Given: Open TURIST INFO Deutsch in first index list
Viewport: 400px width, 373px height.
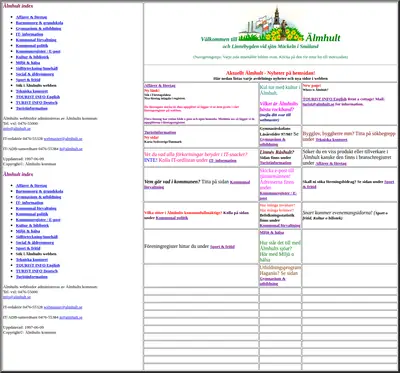Looking at the screenshot, I should (x=37, y=102).
